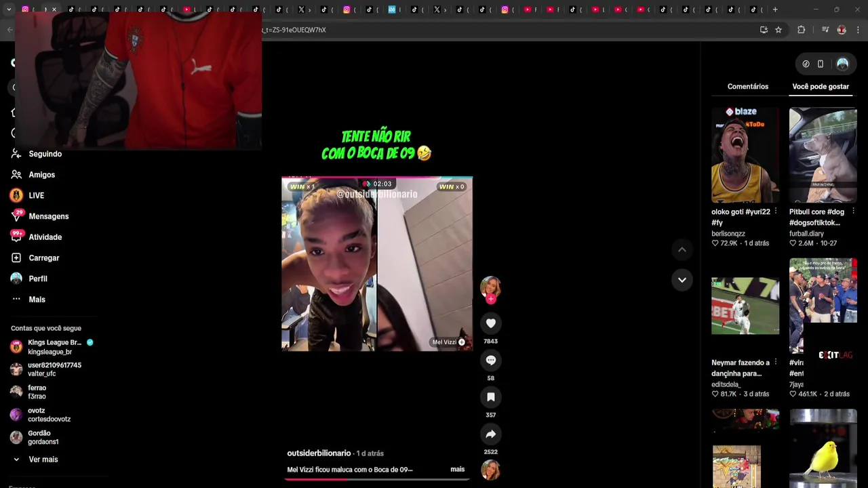The height and width of the screenshot is (488, 868).
Task: Click the install app icon in address bar
Action: point(764,30)
